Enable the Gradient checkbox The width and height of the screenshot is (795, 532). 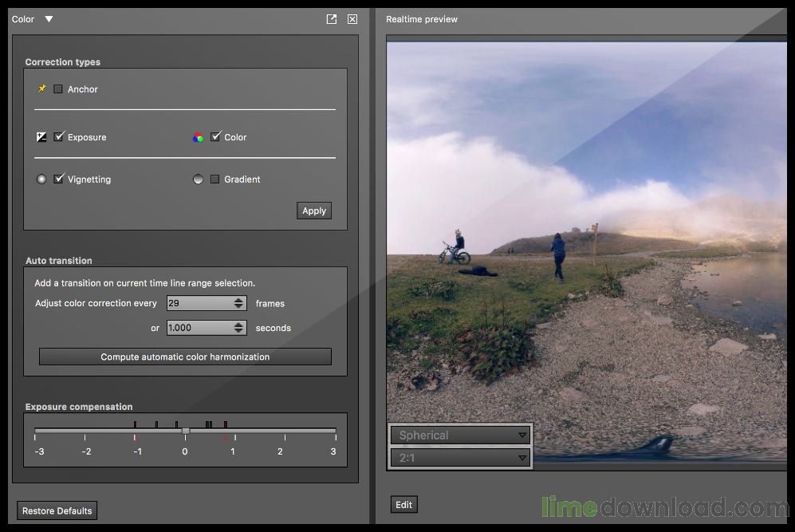[x=214, y=179]
